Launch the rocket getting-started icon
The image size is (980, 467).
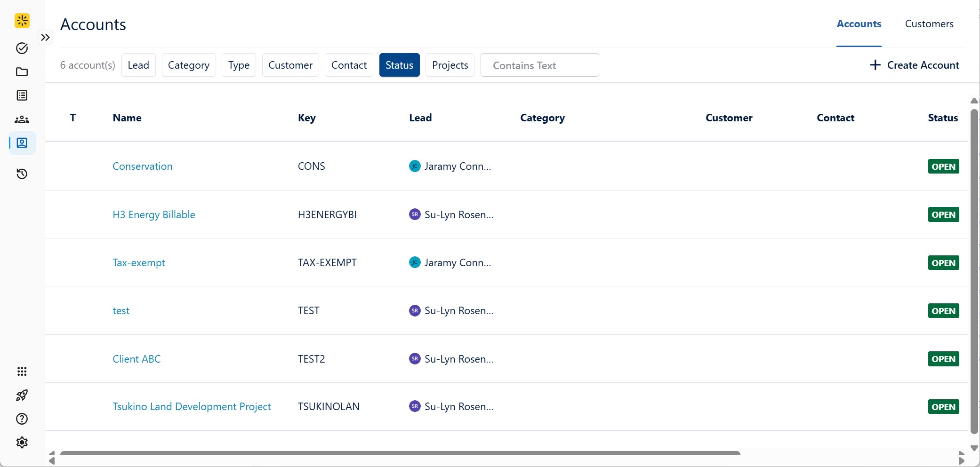pos(22,395)
